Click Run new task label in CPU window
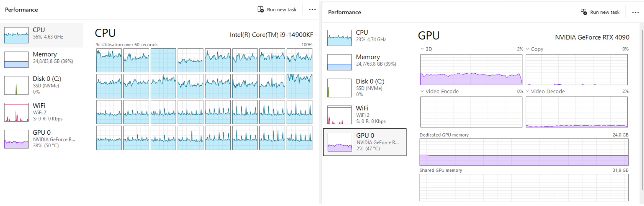 (282, 9)
